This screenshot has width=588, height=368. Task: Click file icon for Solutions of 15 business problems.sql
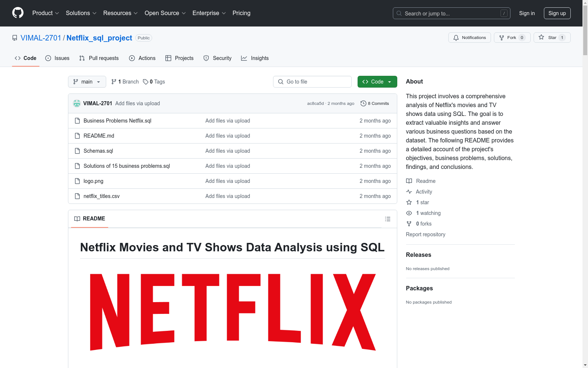(x=77, y=166)
